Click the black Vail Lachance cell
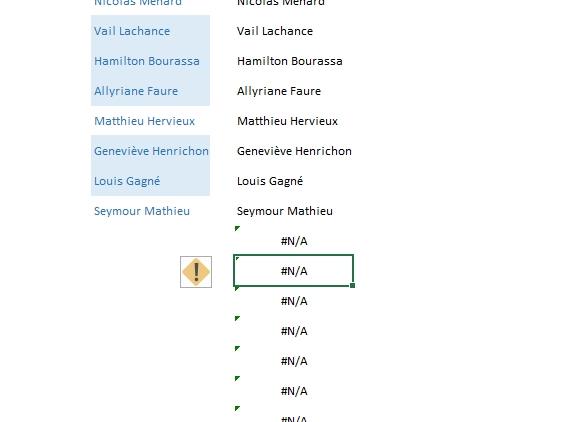Screen dimensions: 561x422 [x=293, y=31]
